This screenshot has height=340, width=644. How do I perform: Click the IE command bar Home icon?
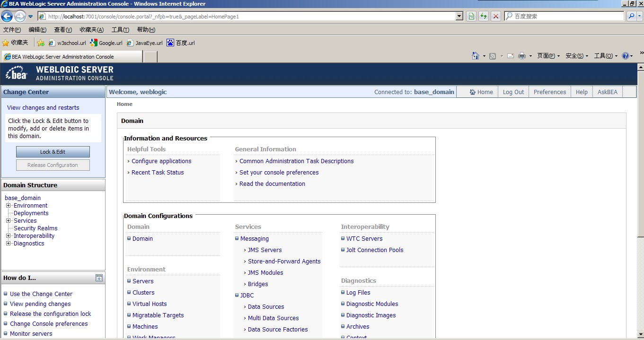point(476,56)
